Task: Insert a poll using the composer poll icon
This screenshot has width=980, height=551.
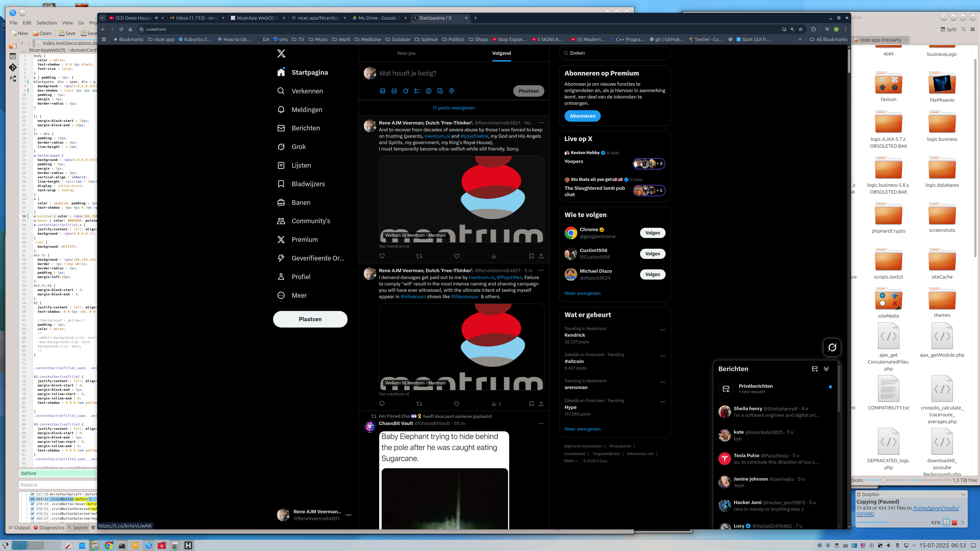Action: (417, 91)
